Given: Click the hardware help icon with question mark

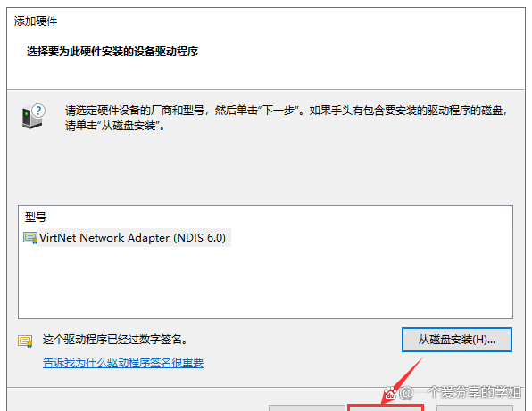Looking at the screenshot, I should [x=33, y=116].
